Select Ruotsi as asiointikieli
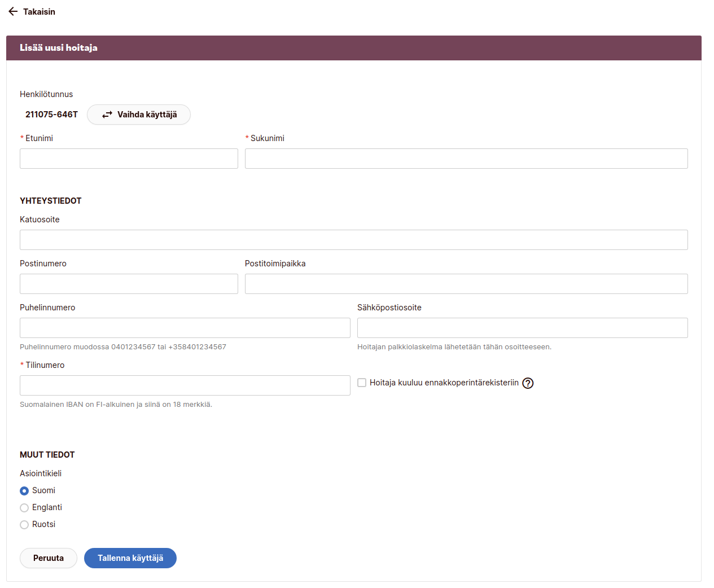This screenshot has width=714, height=588. pyautogui.click(x=24, y=525)
